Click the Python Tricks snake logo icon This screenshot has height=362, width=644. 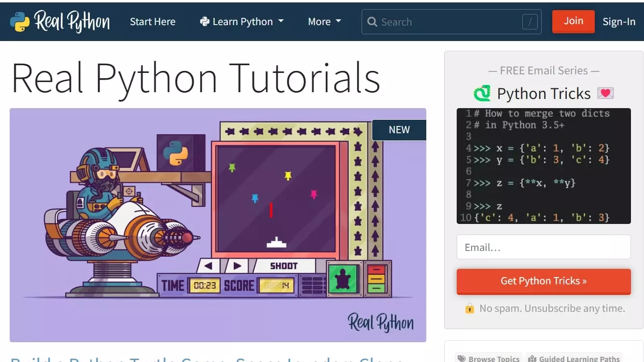[x=482, y=93]
